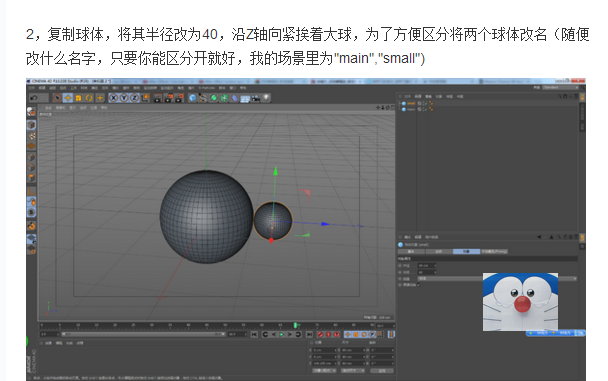This screenshot has height=381, width=608.
Task: Click the green generator object icon
Action: click(214, 98)
